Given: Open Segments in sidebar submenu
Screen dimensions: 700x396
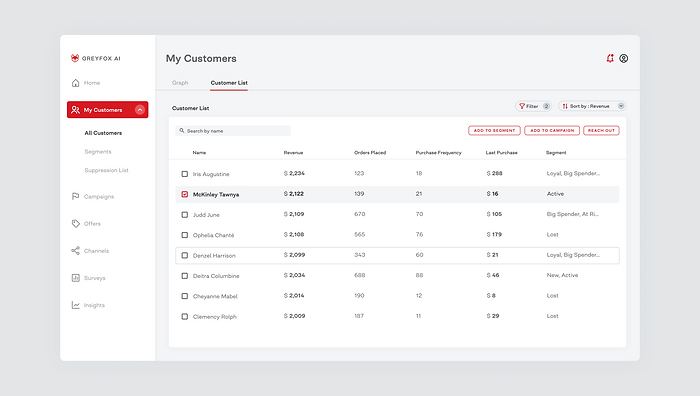Looking at the screenshot, I should pos(98,152).
